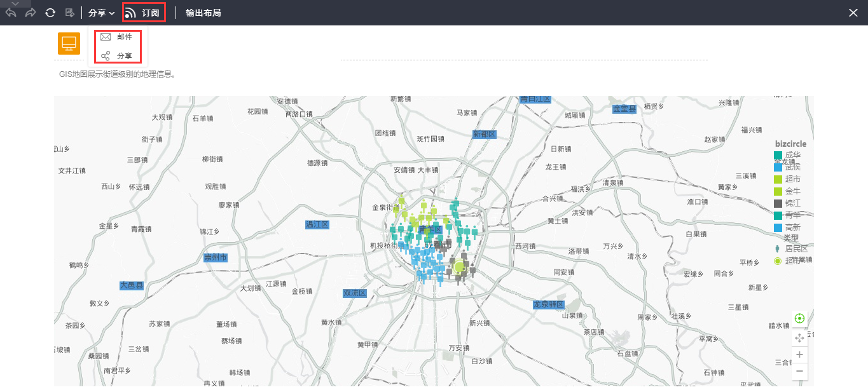The image size is (868, 392).
Task: Click the orange monitor icon
Action: (x=69, y=43)
